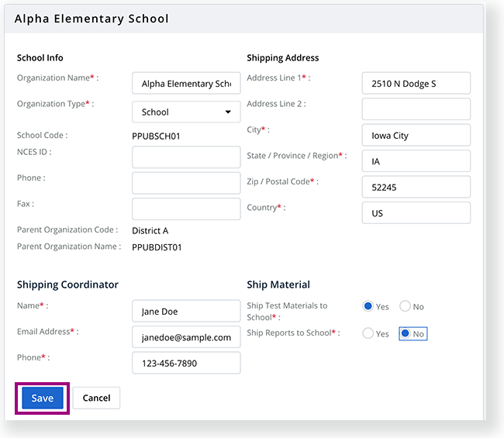Click the Country label
This screenshot has height=438, width=504.
point(266,208)
